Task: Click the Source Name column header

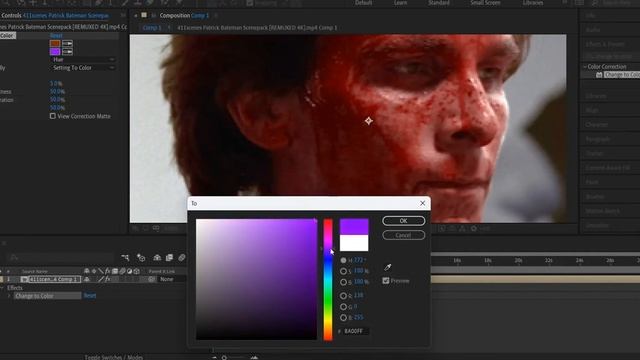Action: 35,271
